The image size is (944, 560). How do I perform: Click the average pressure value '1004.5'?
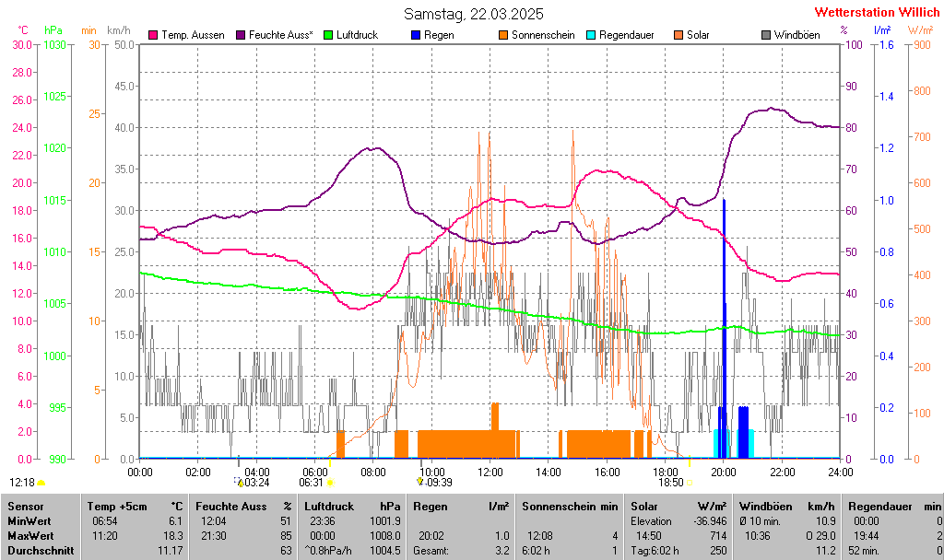tap(385, 550)
